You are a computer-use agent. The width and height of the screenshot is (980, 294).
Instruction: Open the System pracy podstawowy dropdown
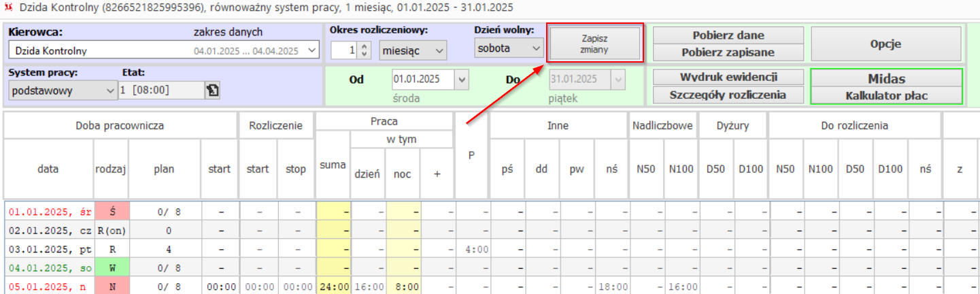63,90
